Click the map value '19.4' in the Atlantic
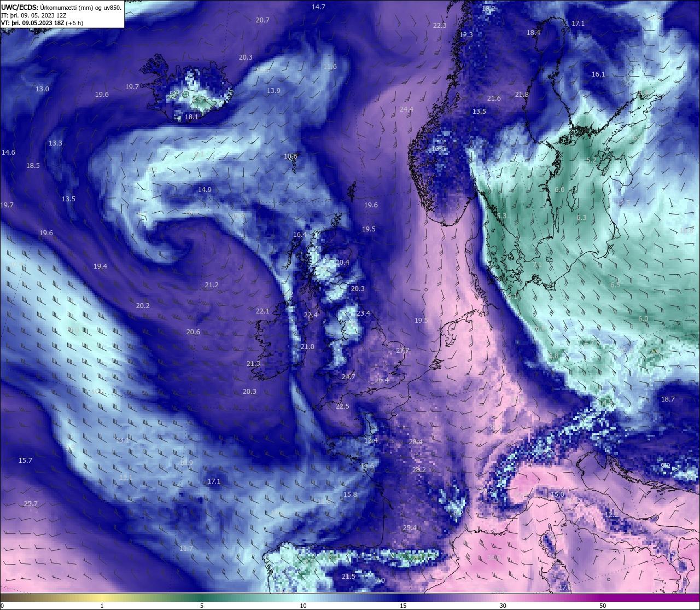700x610 pixels. (100, 266)
